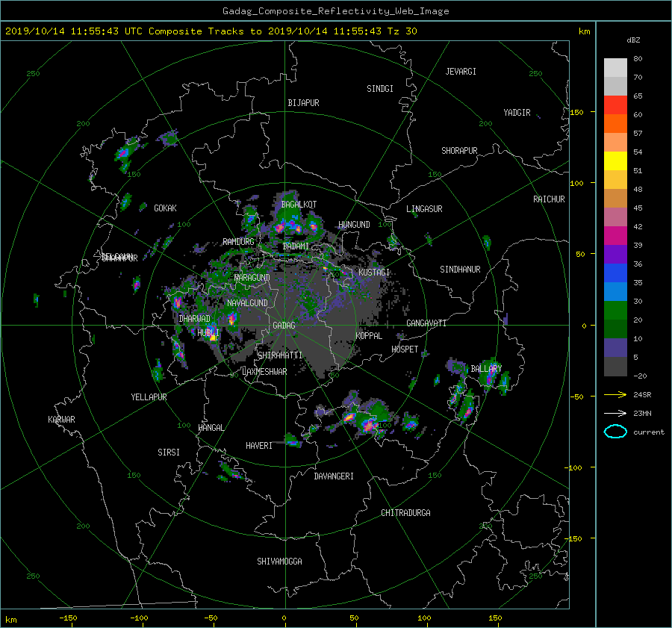Click the LINGASUR label
Image resolution: width=672 pixels, height=628 pixels.
(x=424, y=209)
